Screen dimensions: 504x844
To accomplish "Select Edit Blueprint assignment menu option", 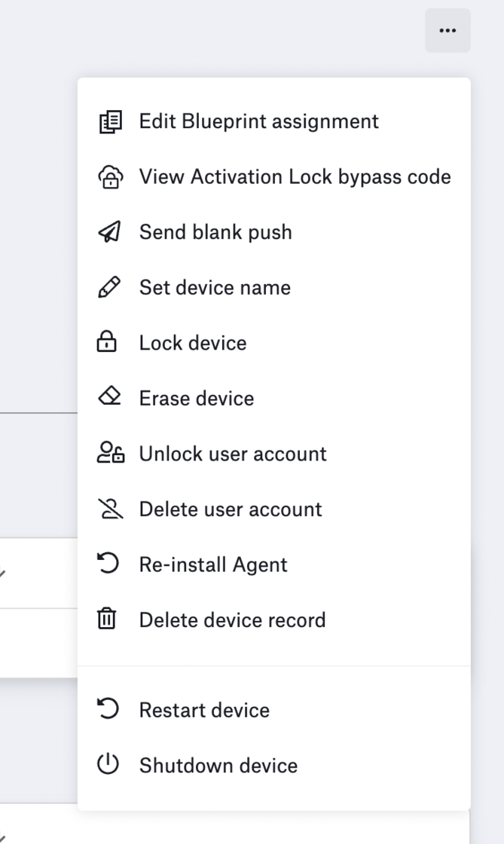I will coord(258,121).
